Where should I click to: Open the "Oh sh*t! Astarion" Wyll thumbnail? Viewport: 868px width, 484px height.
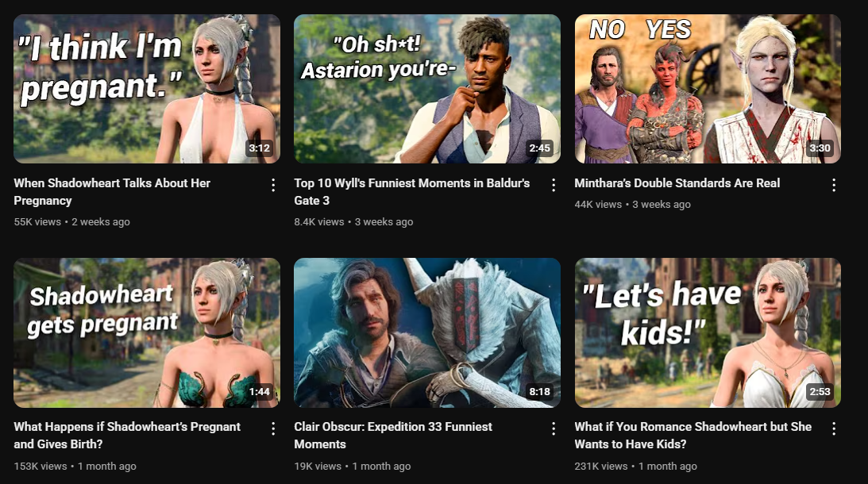coord(426,89)
